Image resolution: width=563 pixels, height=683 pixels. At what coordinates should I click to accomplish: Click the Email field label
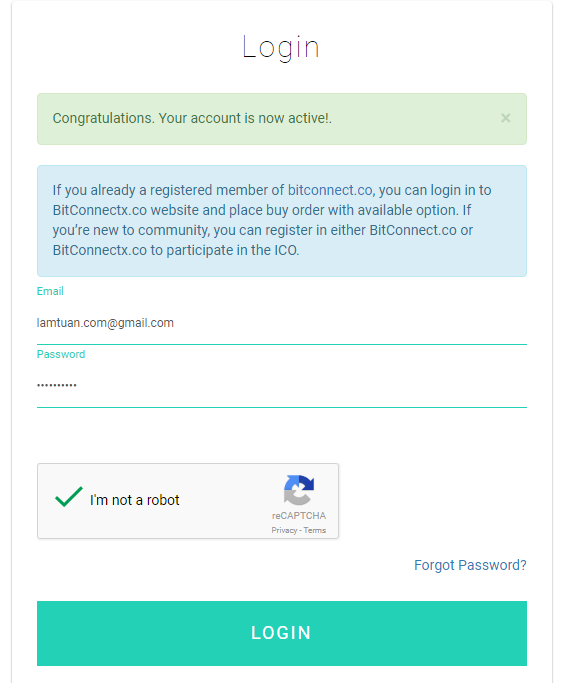[x=50, y=291]
